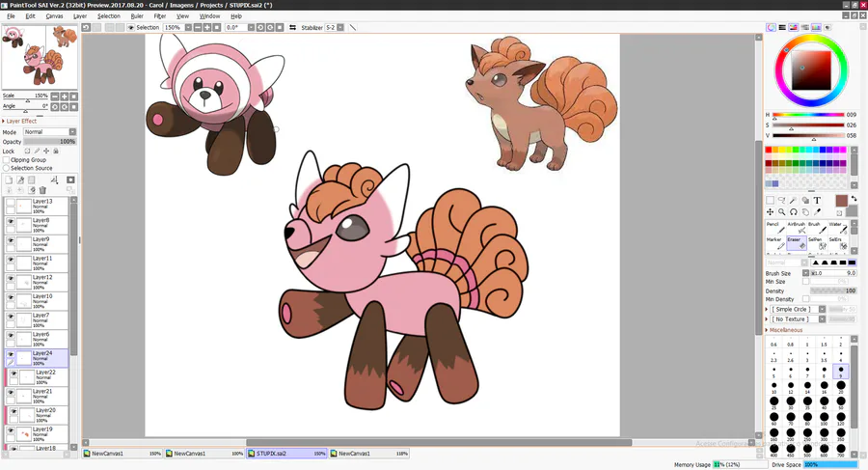868x470 pixels.
Task: Open the Layer menu
Action: [x=80, y=16]
